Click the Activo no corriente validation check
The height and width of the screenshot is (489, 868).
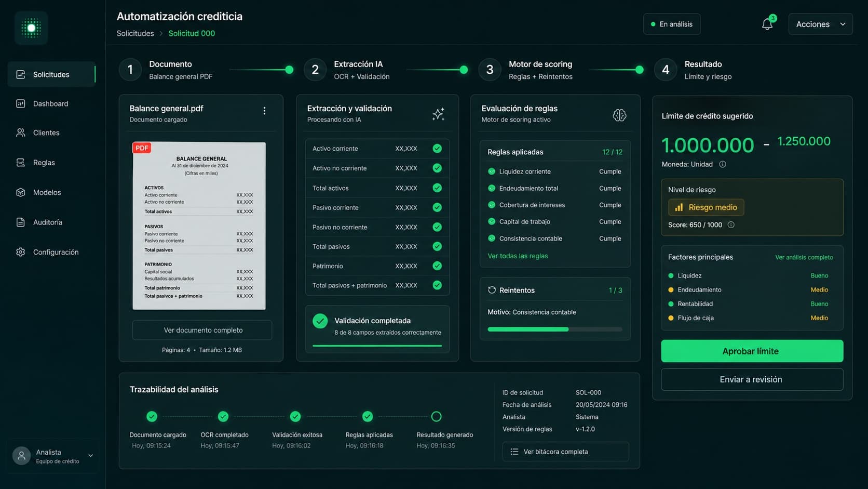[437, 168]
